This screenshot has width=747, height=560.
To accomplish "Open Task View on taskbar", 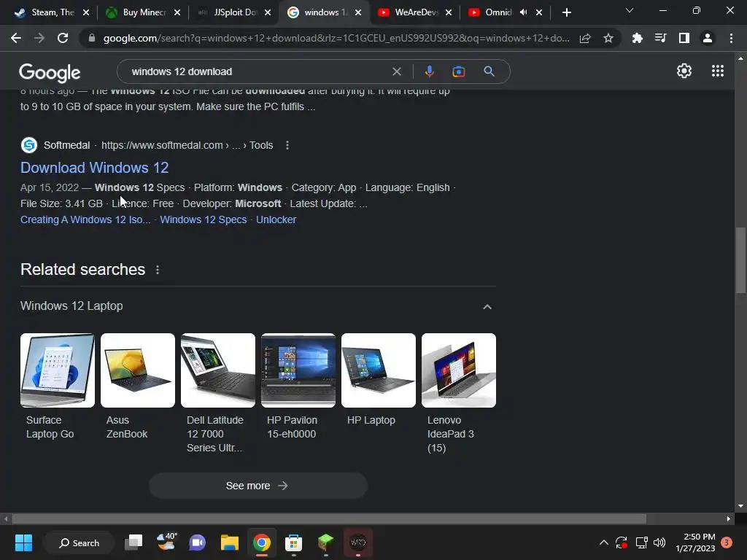I will tap(133, 542).
